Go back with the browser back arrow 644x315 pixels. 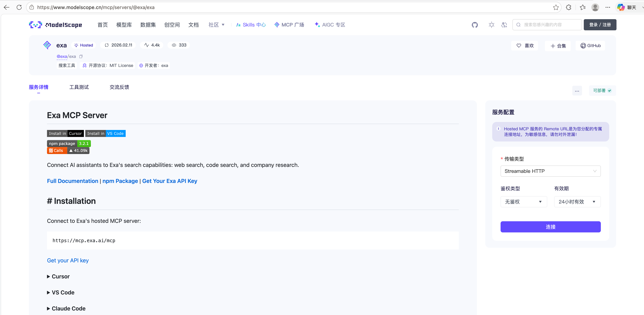[x=6, y=7]
